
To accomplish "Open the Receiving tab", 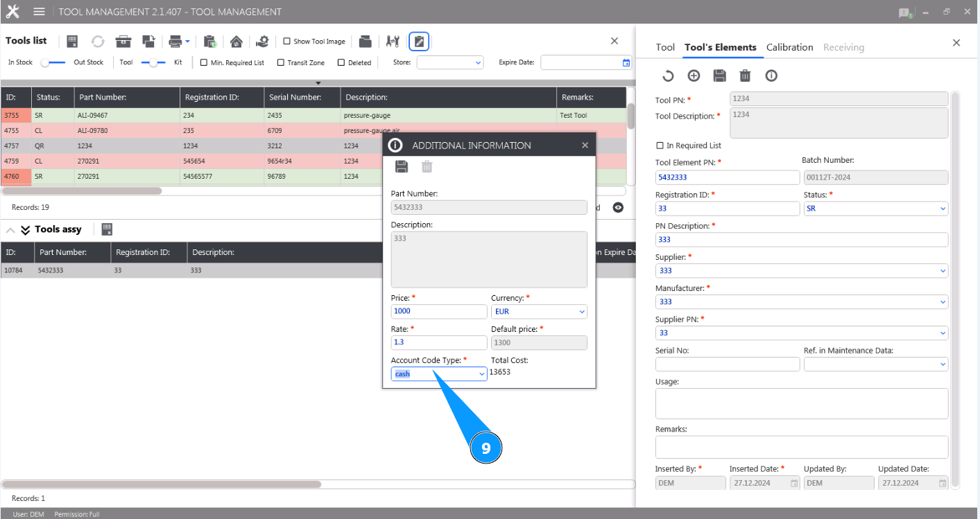I will pos(843,47).
